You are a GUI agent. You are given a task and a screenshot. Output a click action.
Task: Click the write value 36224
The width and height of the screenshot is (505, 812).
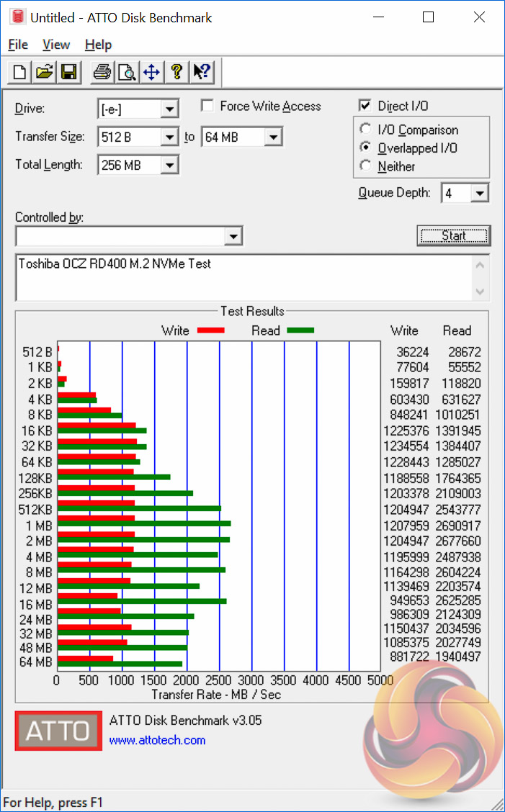click(413, 352)
